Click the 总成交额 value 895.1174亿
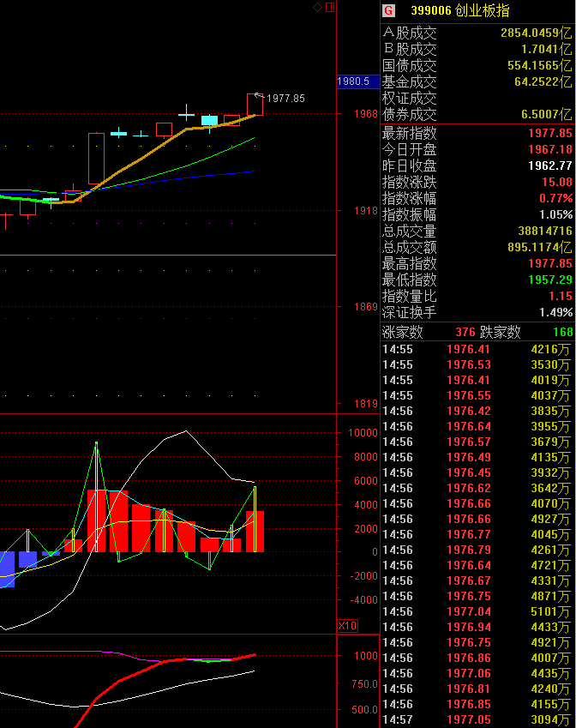Image resolution: width=576 pixels, height=728 pixels. click(539, 247)
